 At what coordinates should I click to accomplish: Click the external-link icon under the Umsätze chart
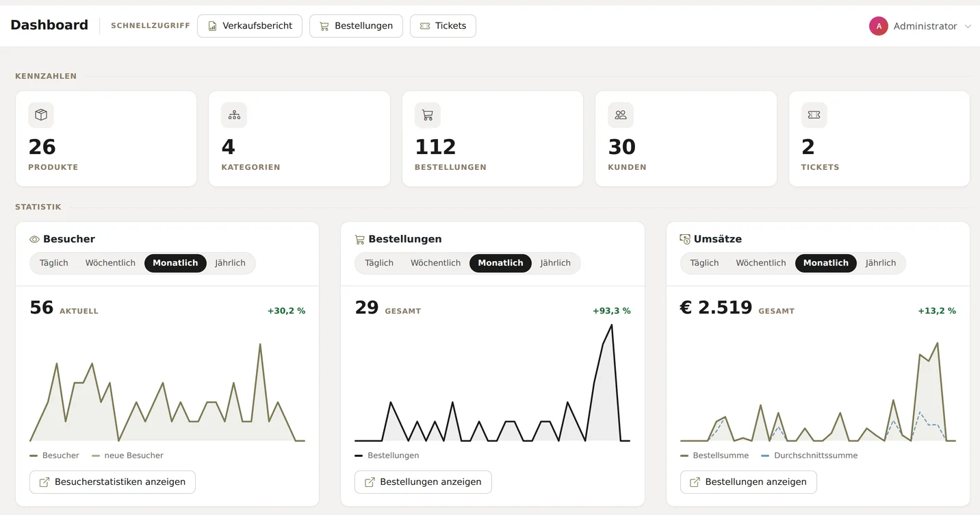coord(695,482)
